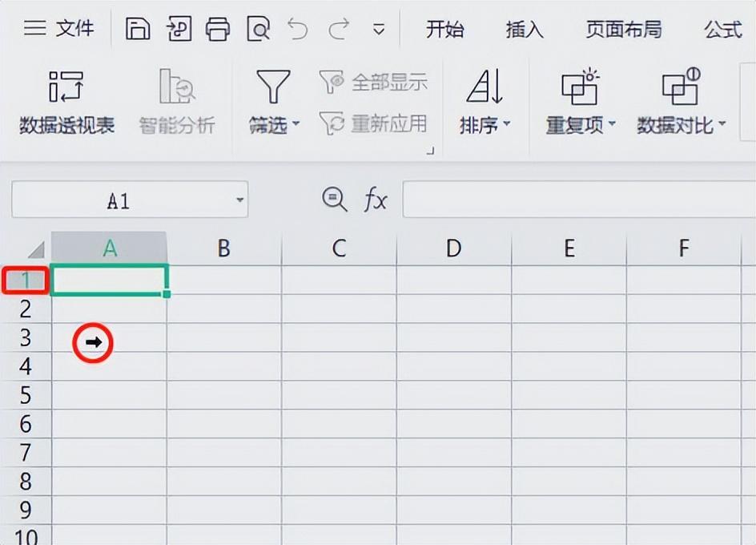Expand the 筛选 dropdown arrow
This screenshot has height=545, width=756.
click(296, 124)
